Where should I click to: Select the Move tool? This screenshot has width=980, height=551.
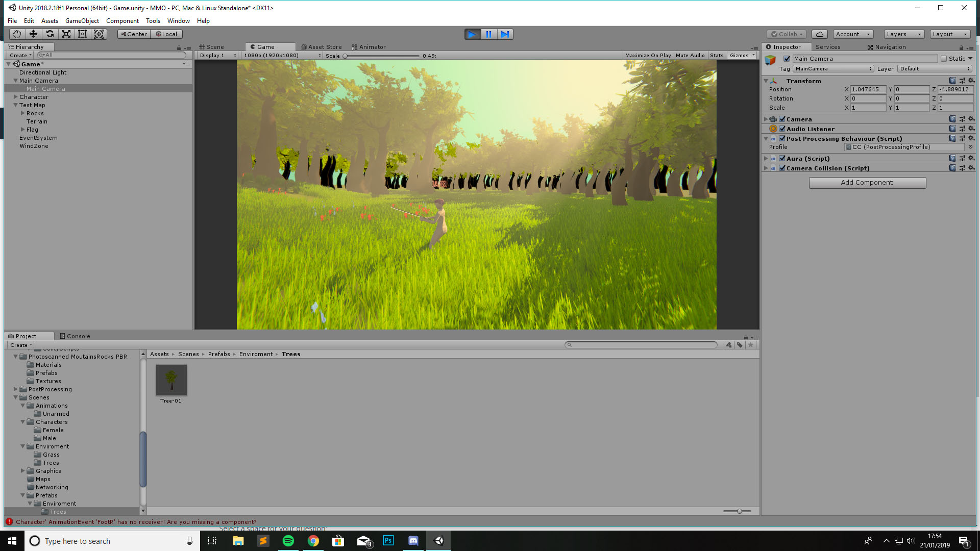[x=33, y=34]
